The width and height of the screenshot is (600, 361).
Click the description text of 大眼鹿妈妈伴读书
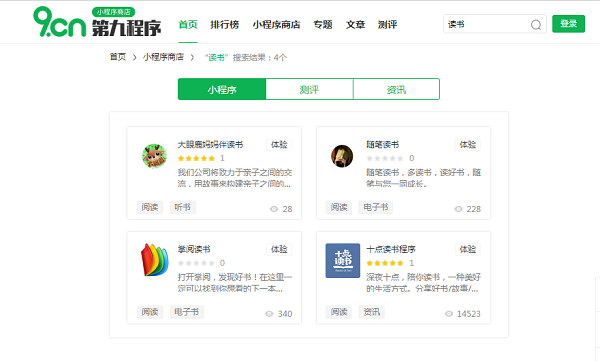[x=235, y=178]
